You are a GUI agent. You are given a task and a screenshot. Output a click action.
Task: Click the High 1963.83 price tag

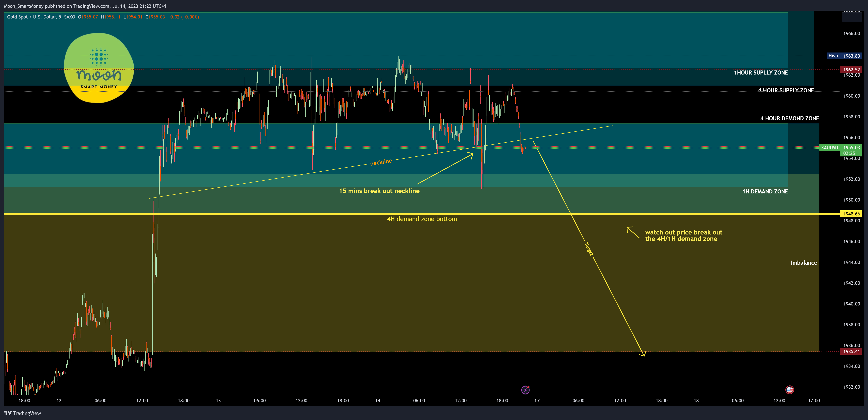844,56
